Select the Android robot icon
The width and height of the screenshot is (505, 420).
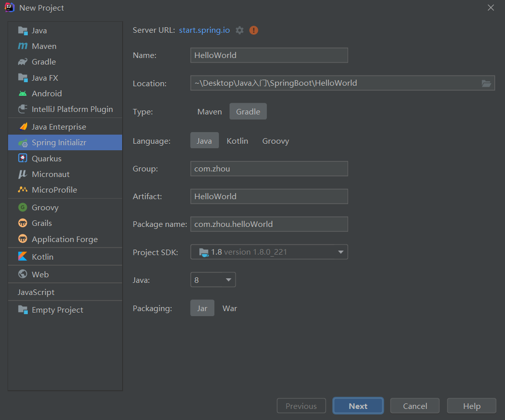tap(23, 94)
